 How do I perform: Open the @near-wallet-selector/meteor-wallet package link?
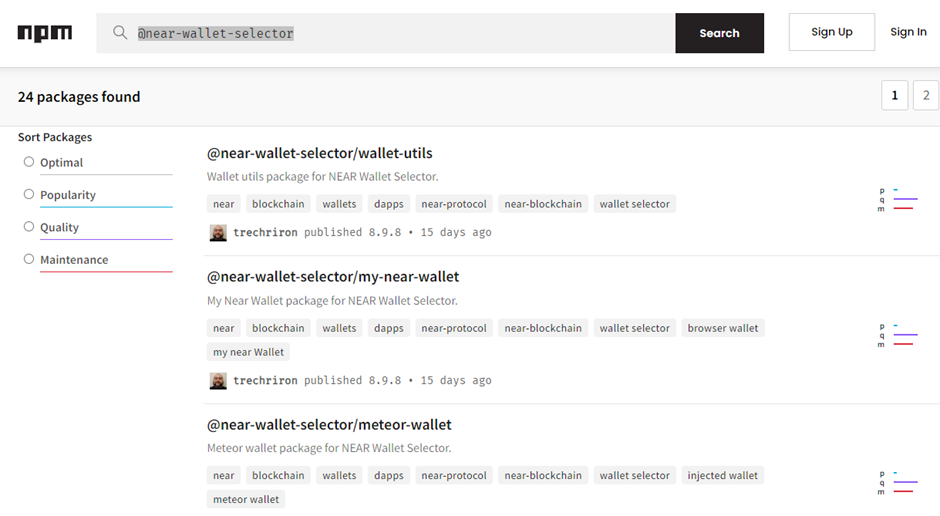point(329,424)
